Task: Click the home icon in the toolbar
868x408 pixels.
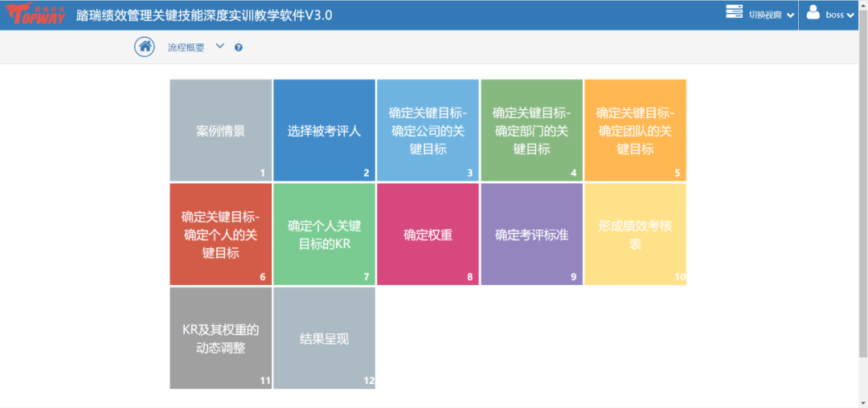Action: coord(145,47)
